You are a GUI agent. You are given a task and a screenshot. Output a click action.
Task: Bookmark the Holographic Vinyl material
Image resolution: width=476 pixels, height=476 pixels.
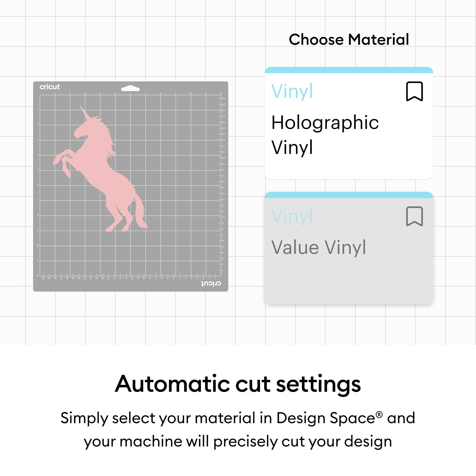(x=414, y=91)
